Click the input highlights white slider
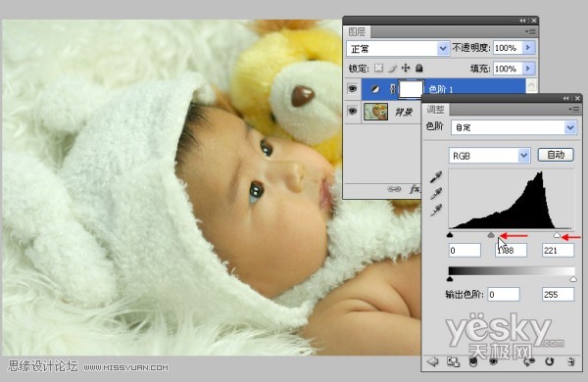588x382 pixels. coord(558,235)
